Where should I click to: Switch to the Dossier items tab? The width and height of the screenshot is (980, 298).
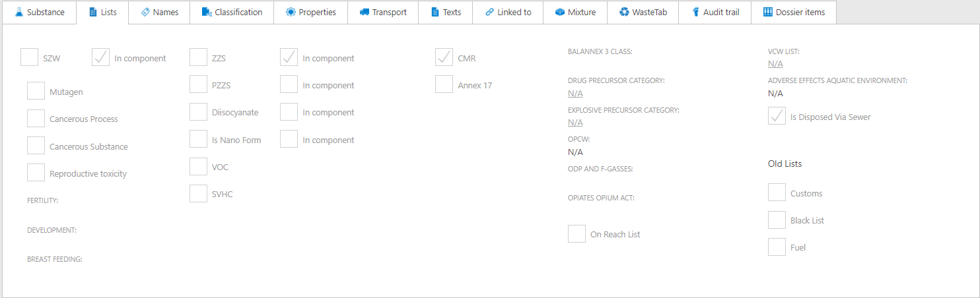[x=793, y=13]
